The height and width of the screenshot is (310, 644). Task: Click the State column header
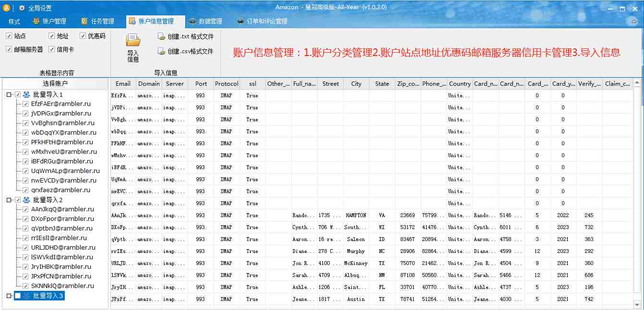pos(382,83)
